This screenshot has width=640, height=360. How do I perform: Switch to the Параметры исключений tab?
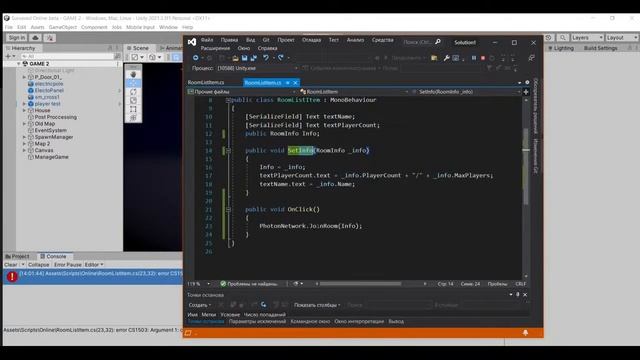click(257, 321)
